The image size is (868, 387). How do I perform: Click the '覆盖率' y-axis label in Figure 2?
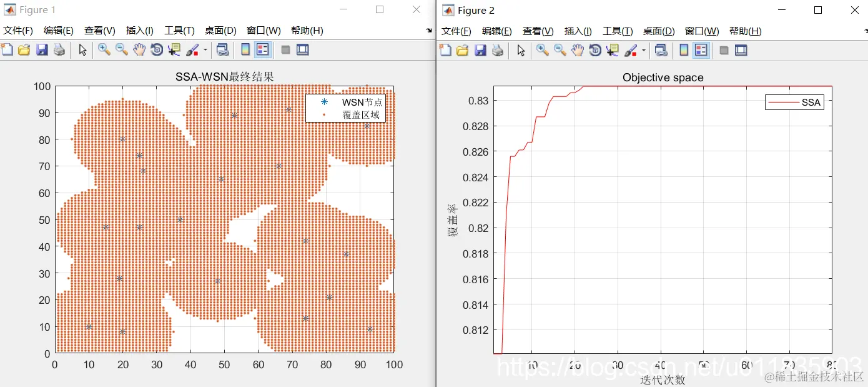[x=452, y=220]
